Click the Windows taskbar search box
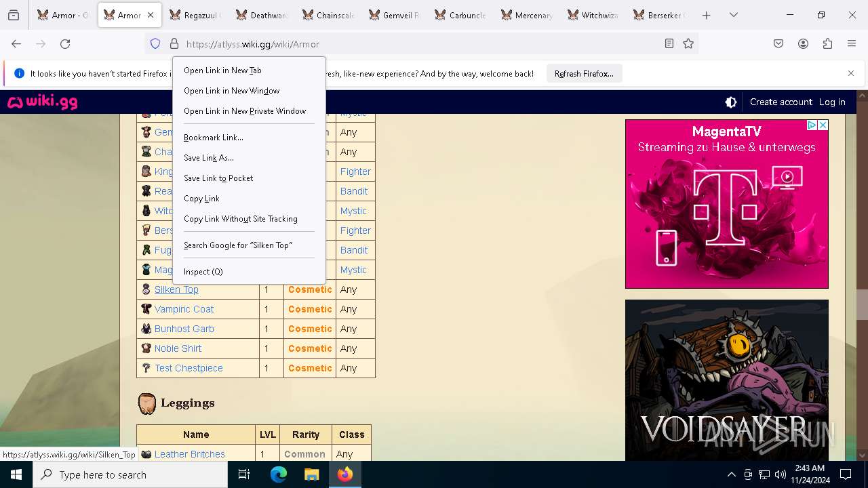This screenshot has width=868, height=488. [x=130, y=474]
